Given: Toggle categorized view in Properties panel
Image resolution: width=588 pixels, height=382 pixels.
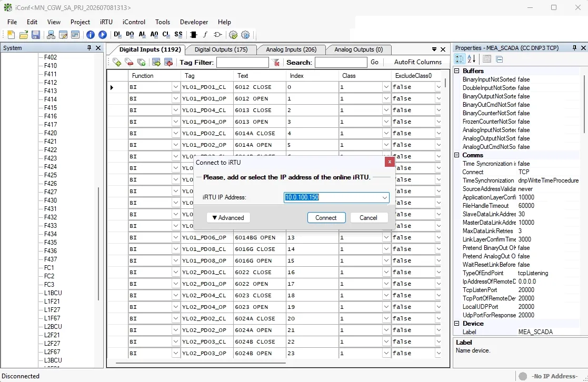Looking at the screenshot, I should 460,59.
